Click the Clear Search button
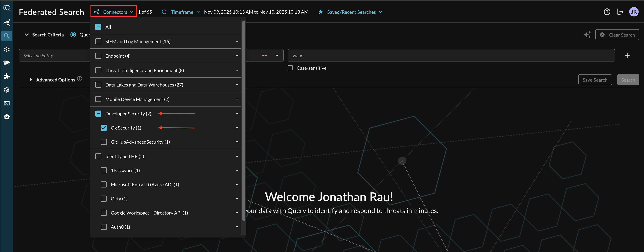Screen dimensions: 644x252 617,35
